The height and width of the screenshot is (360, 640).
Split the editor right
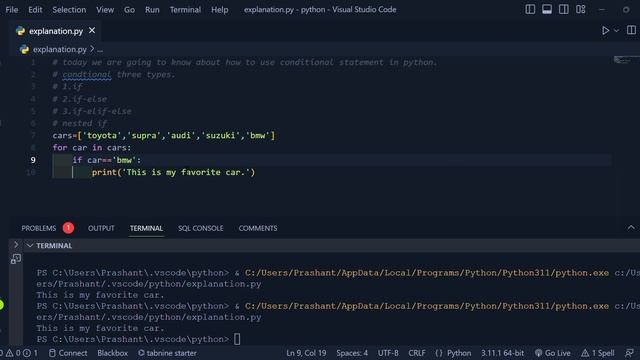pos(631,30)
